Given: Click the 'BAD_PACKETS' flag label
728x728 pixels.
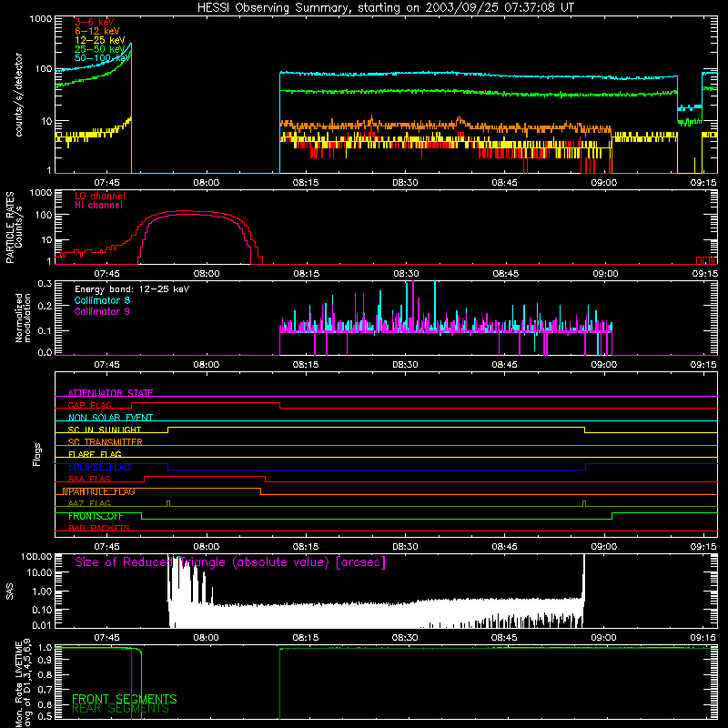Looking at the screenshot, I should tap(99, 528).
